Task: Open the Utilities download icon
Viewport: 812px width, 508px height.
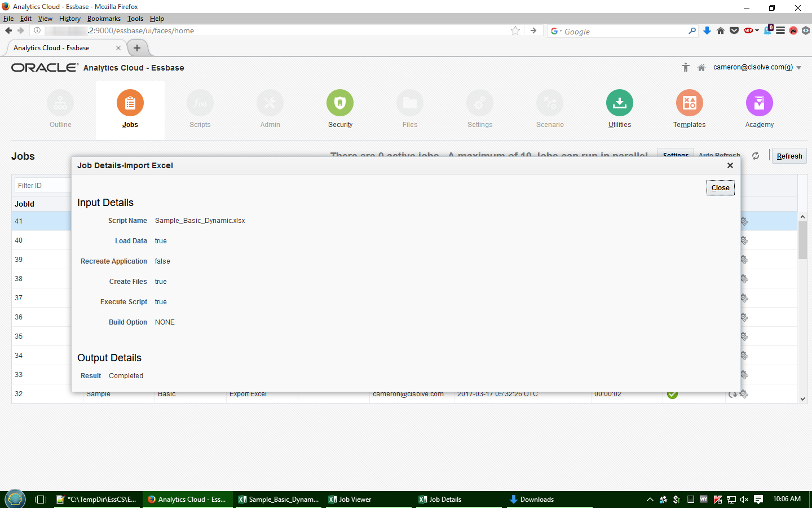Action: (x=620, y=103)
